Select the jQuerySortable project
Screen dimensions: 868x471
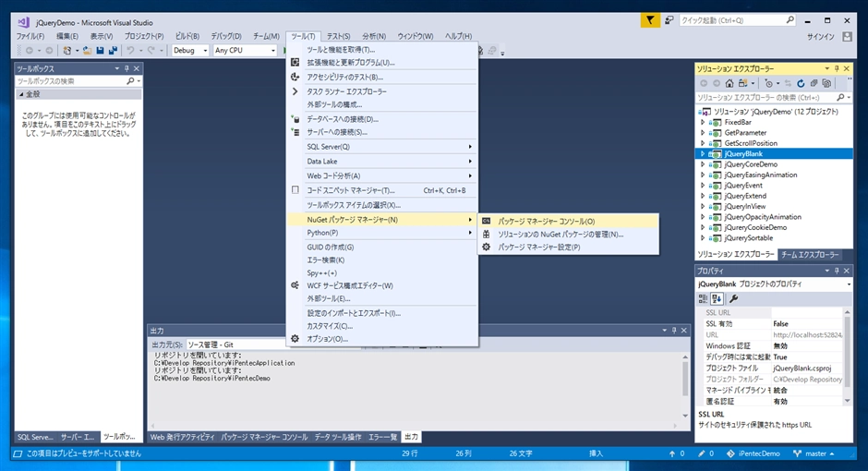pyautogui.click(x=749, y=238)
